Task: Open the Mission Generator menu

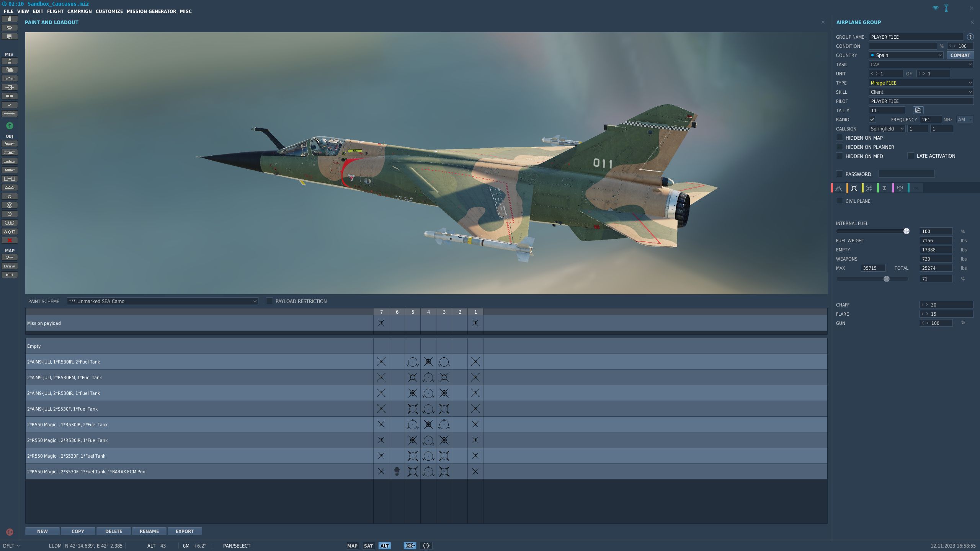Action: [151, 11]
